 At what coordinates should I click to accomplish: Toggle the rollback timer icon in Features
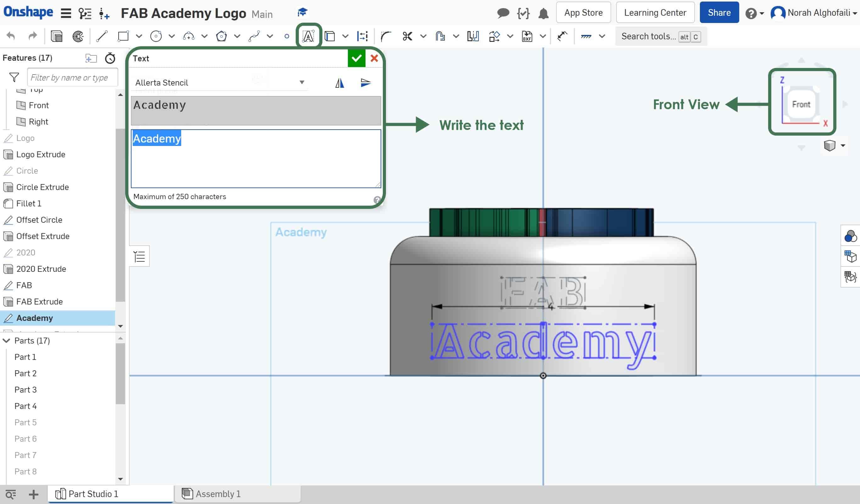(110, 58)
